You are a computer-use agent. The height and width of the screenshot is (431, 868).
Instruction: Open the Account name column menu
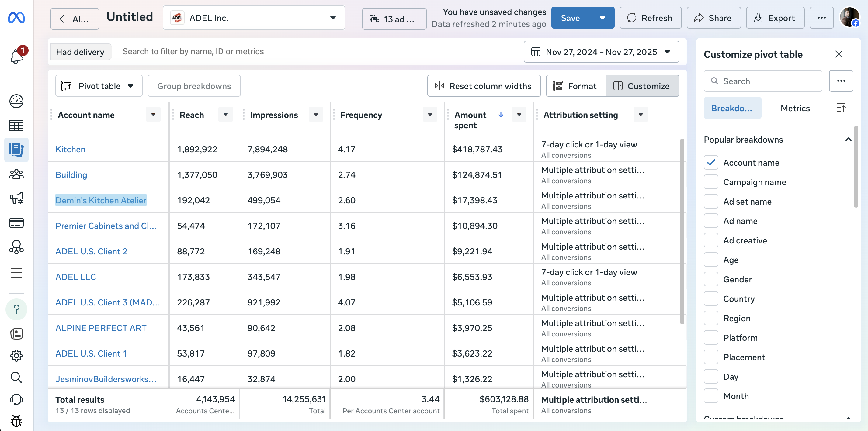click(x=153, y=115)
